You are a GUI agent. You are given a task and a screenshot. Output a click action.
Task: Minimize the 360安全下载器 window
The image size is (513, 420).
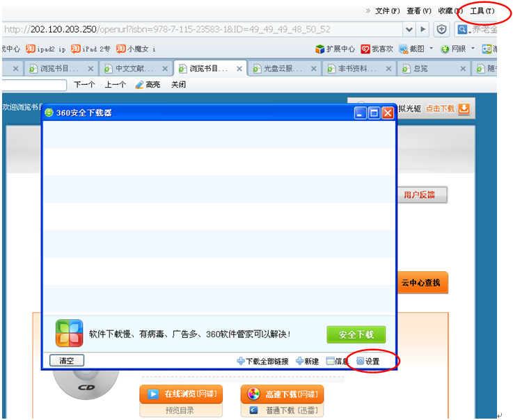pos(360,113)
